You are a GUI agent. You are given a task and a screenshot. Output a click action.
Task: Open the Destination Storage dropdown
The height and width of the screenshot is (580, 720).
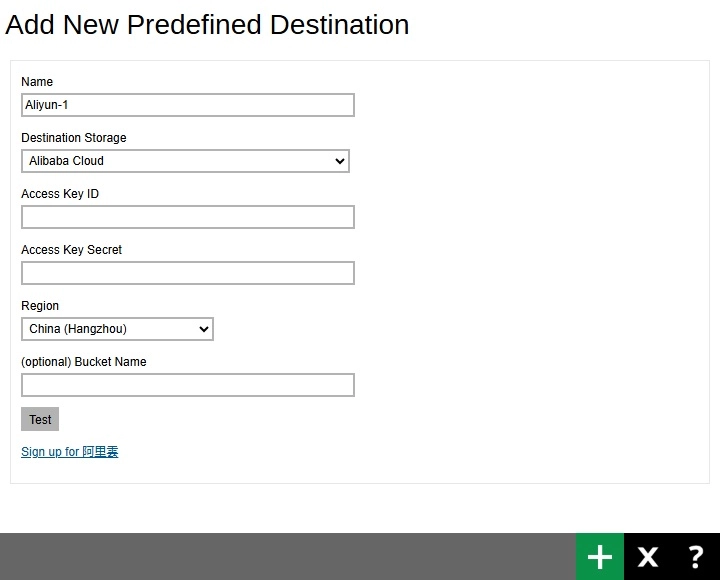pyautogui.click(x=185, y=161)
